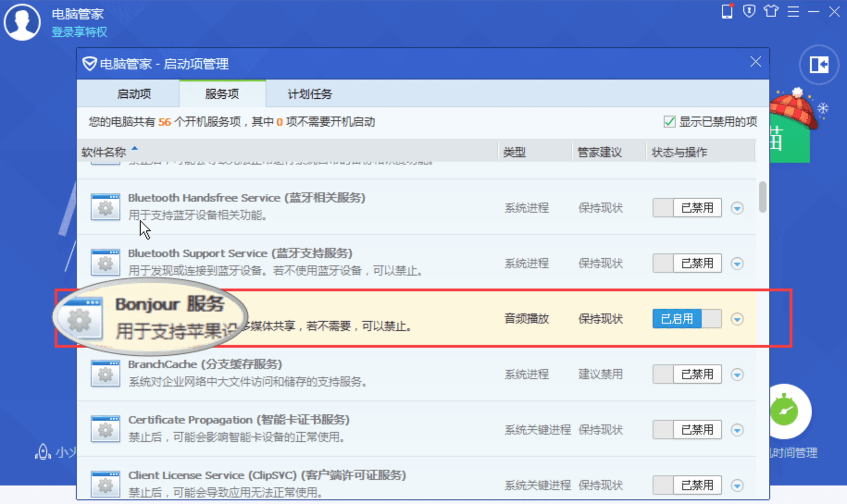The height and width of the screenshot is (504, 847).
Task: Click the rocket icon at bottom left
Action: (x=43, y=452)
